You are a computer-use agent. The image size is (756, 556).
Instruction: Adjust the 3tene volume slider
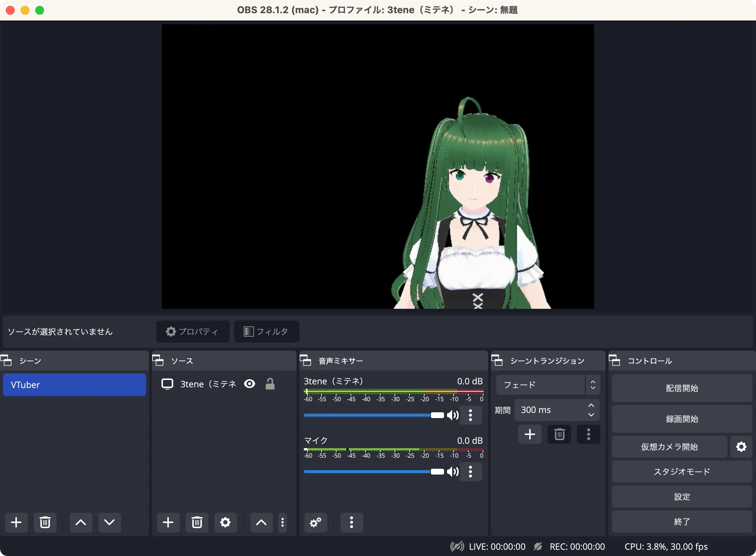click(374, 415)
